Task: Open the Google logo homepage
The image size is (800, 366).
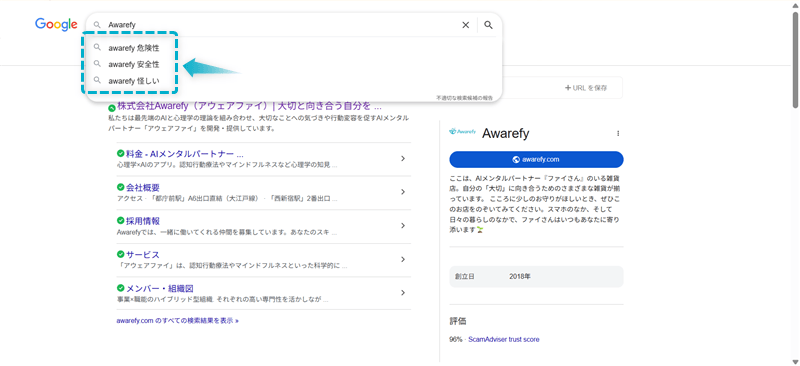Action: pos(56,25)
